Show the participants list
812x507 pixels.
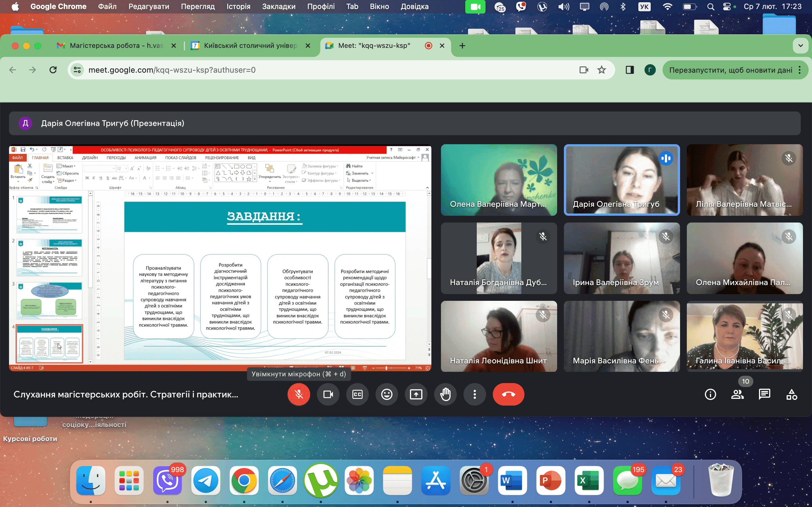737,394
